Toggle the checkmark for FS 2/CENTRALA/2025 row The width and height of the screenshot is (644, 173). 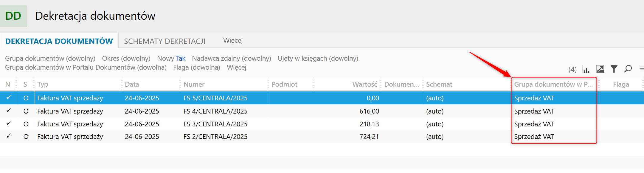[x=9, y=136]
